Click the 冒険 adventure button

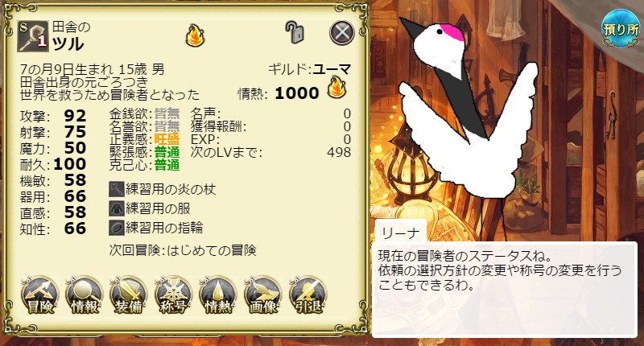[x=39, y=295]
